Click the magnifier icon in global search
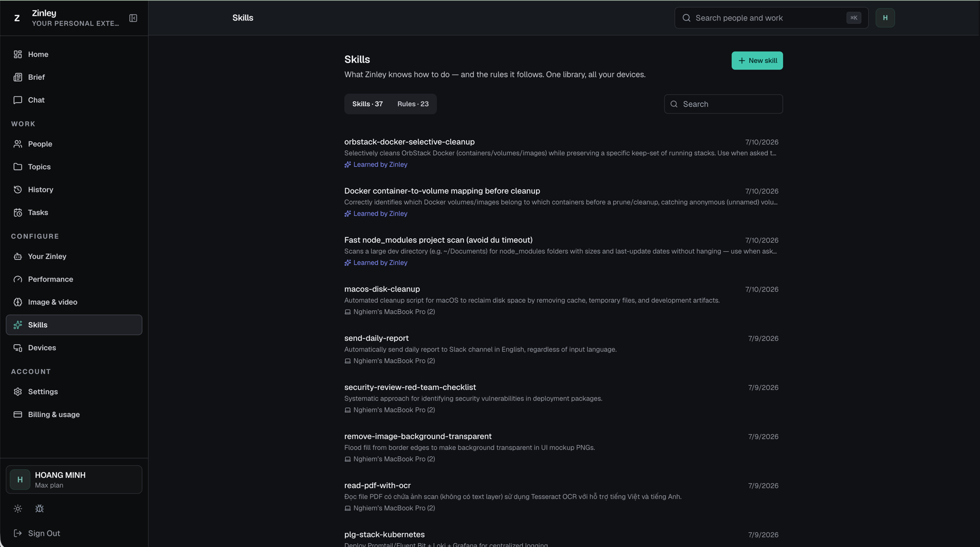 point(686,18)
